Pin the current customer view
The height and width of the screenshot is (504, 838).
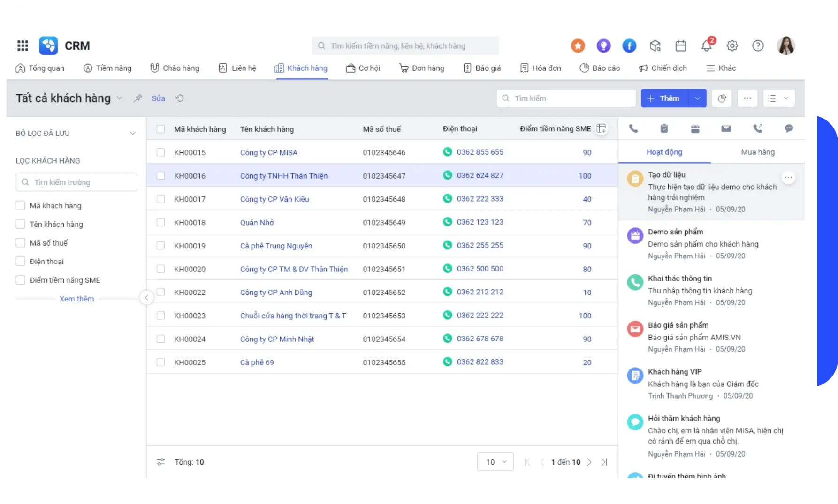coord(137,98)
